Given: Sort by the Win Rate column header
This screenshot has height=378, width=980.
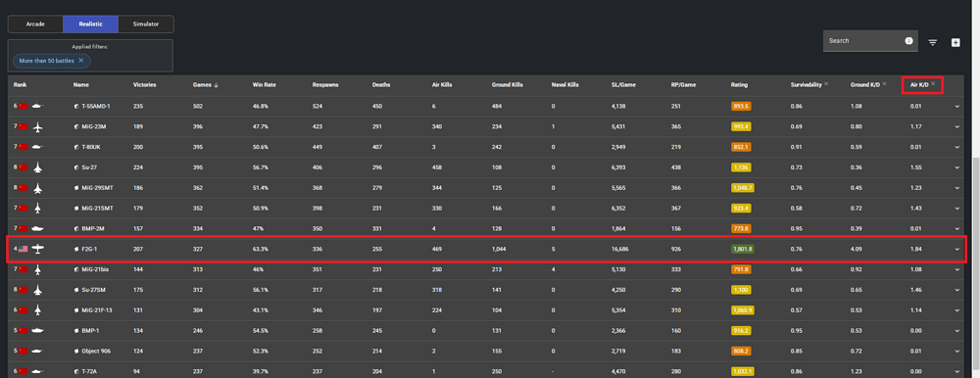Looking at the screenshot, I should pyautogui.click(x=262, y=85).
